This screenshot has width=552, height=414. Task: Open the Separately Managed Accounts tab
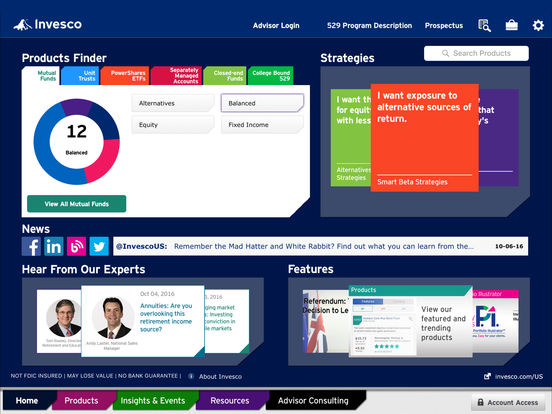(176, 76)
